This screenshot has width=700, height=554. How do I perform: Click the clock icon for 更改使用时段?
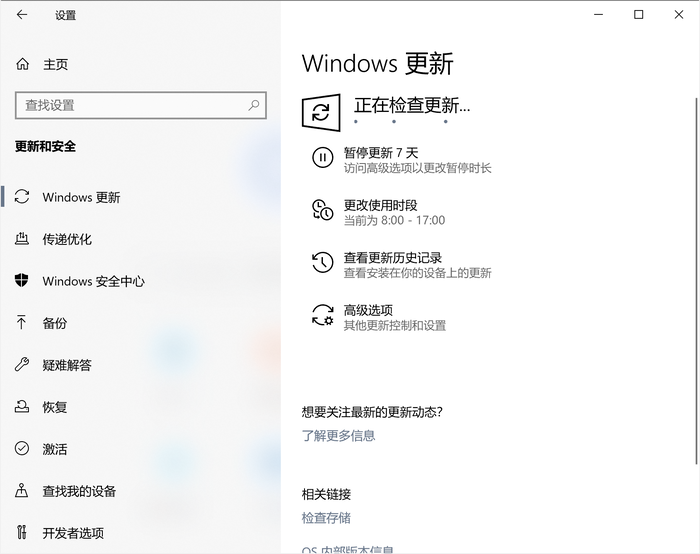click(x=322, y=210)
